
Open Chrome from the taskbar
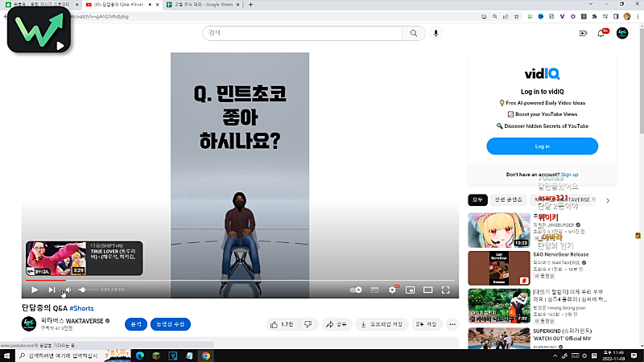tap(206, 356)
